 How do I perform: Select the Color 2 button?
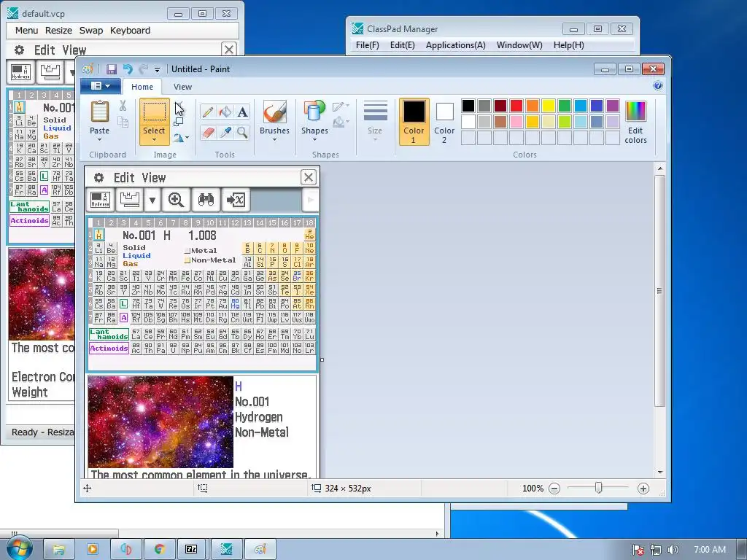click(x=444, y=122)
